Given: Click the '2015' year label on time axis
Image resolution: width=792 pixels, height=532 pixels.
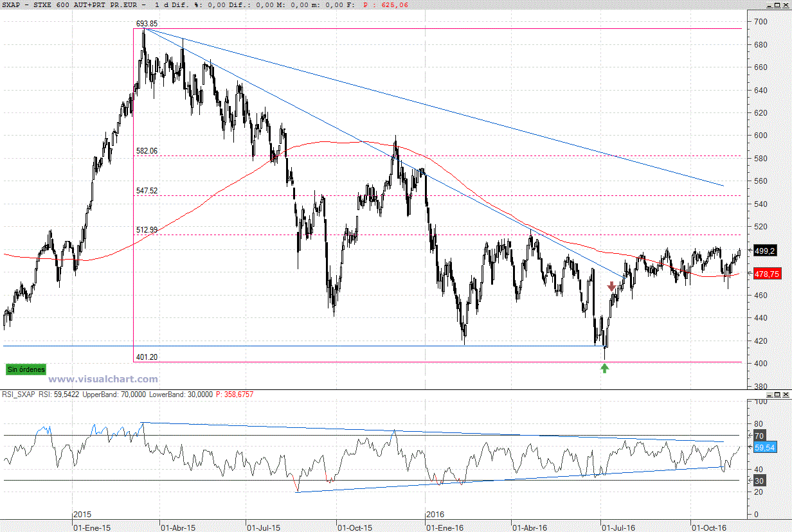Looking at the screenshot, I should coord(82,515).
